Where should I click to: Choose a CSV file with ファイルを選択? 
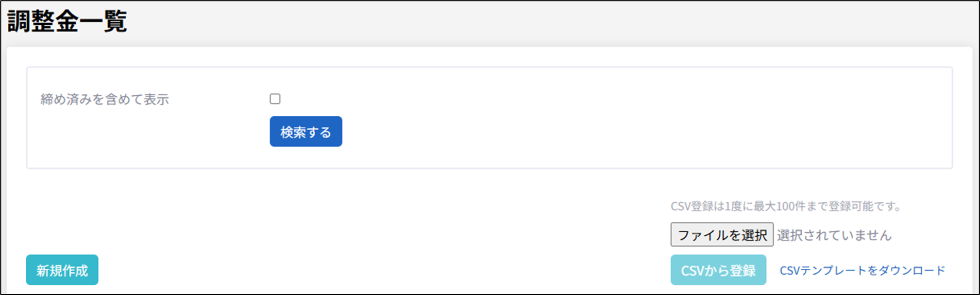tap(721, 235)
